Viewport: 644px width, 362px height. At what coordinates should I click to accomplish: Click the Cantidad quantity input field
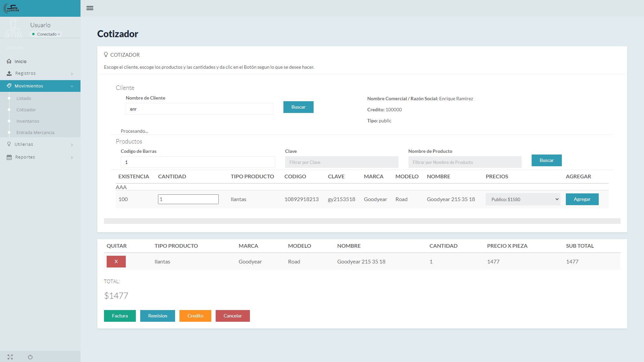[188, 199]
